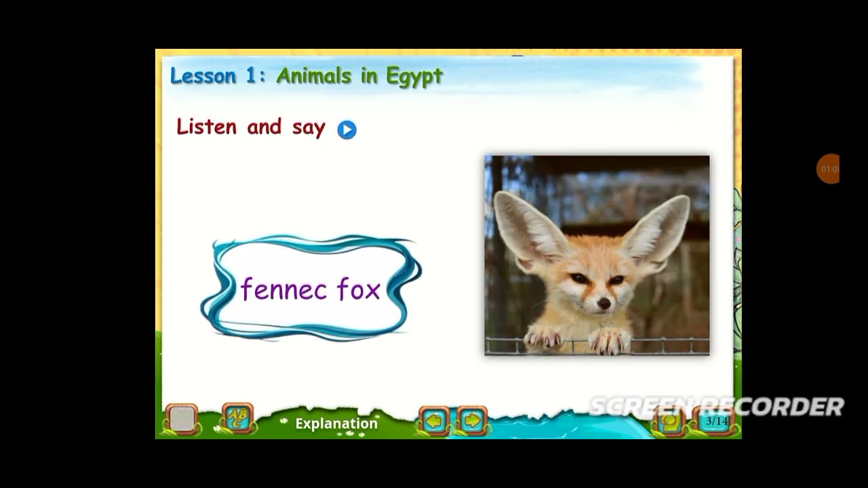This screenshot has height=488, width=868.
Task: Open the 3/14 page counter
Action: click(716, 422)
